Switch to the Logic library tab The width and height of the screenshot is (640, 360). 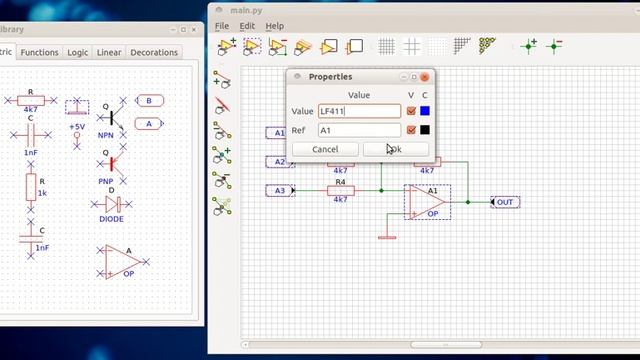click(x=78, y=53)
